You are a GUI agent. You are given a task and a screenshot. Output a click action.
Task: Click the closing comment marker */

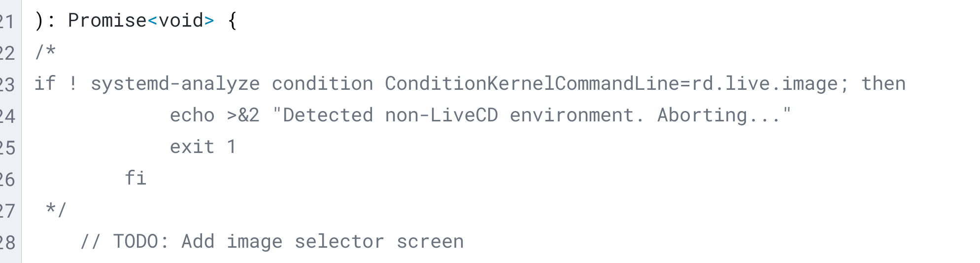(x=56, y=210)
